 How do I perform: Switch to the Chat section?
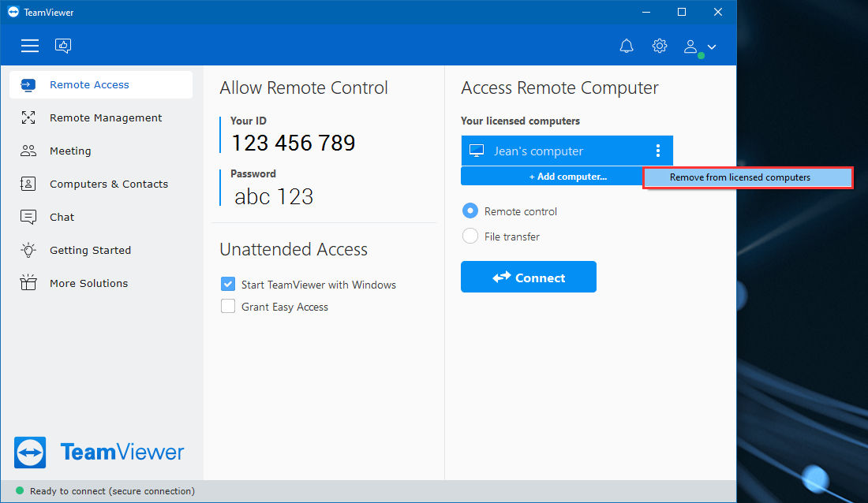[62, 218]
